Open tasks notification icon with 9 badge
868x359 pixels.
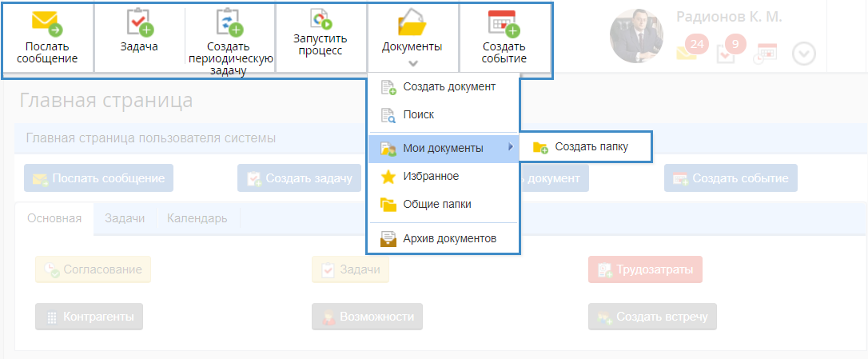tap(729, 51)
